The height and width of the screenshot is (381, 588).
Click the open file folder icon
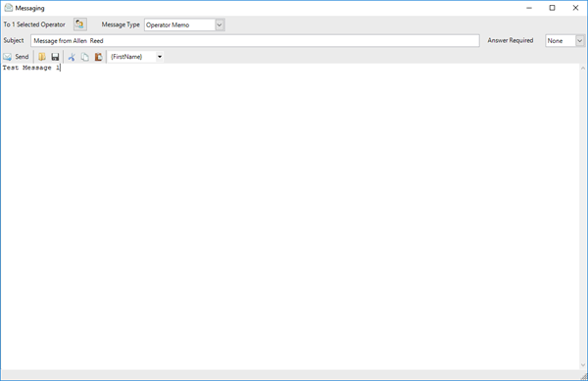pos(42,57)
